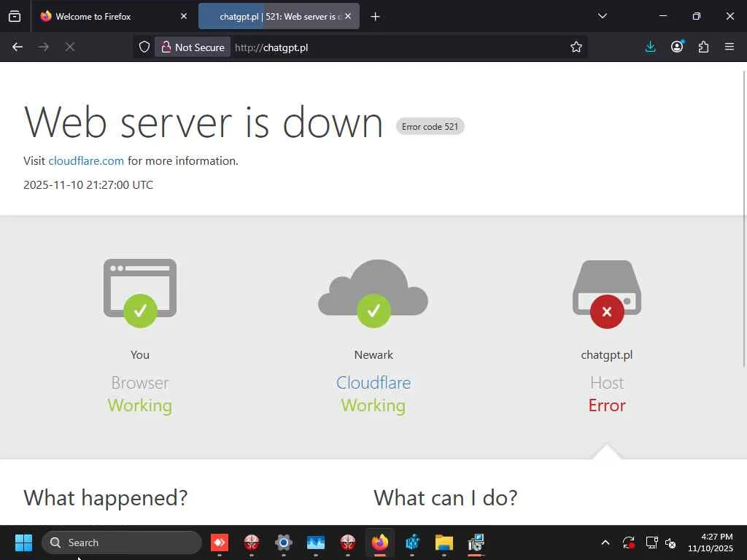747x560 pixels.
Task: Open the blue monitor chart taskbar icon
Action: 315,542
